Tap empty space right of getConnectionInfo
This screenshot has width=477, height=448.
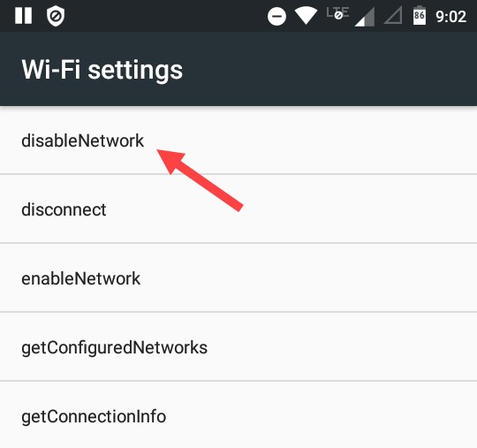(320, 415)
